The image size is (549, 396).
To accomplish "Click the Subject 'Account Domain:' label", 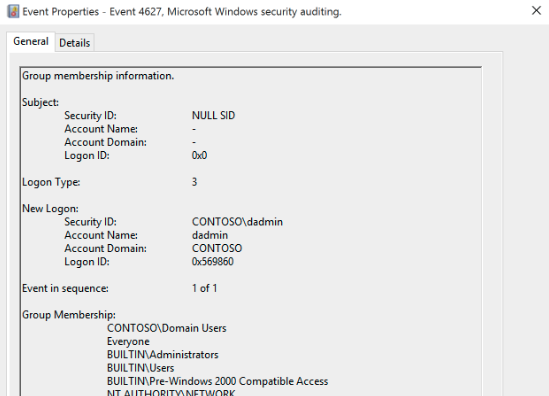I will pos(105,142).
